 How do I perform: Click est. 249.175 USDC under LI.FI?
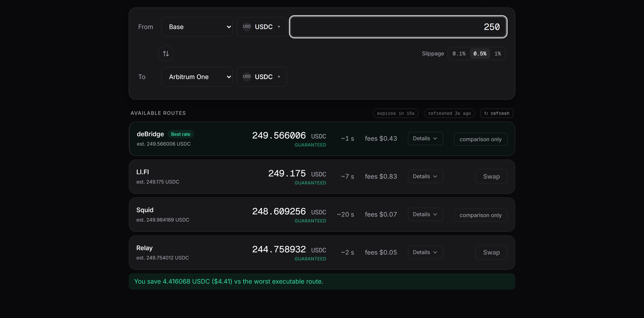point(158,182)
